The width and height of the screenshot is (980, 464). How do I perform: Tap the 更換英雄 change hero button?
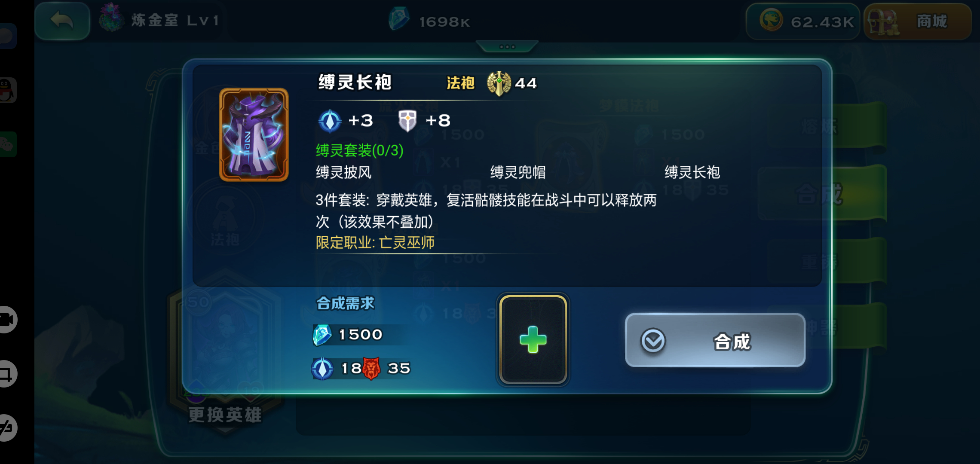225,415
